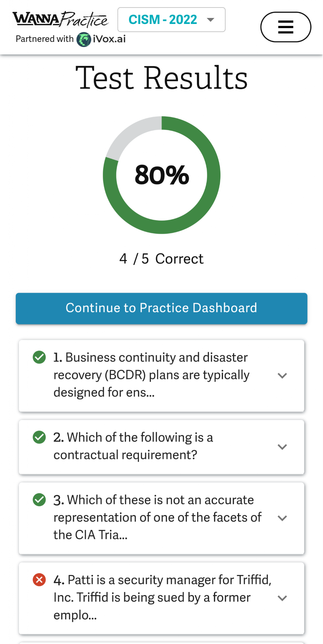Open question 1 text about business continuity
Image resolution: width=323 pixels, height=644 pixels.
[151, 375]
